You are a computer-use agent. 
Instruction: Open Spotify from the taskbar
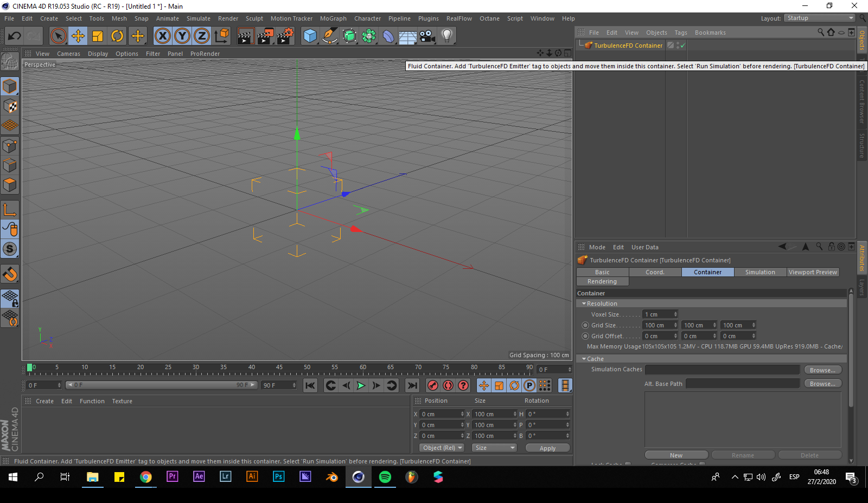[385, 477]
